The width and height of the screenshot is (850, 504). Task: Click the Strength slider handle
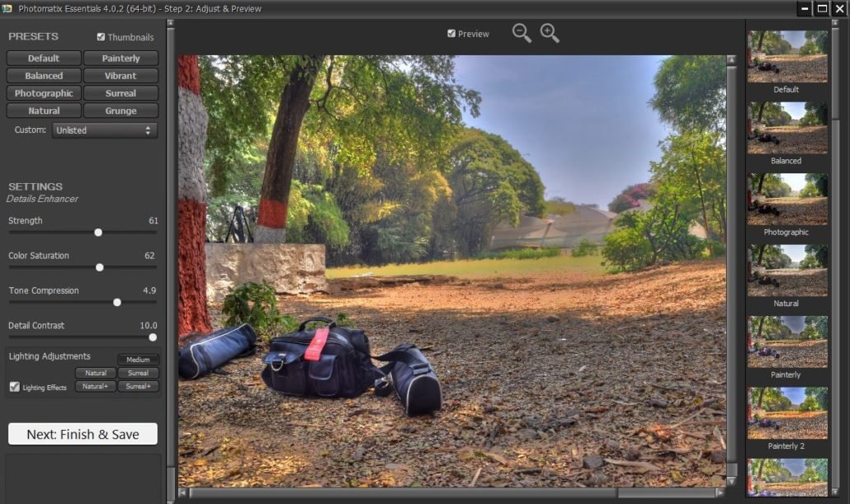click(98, 233)
